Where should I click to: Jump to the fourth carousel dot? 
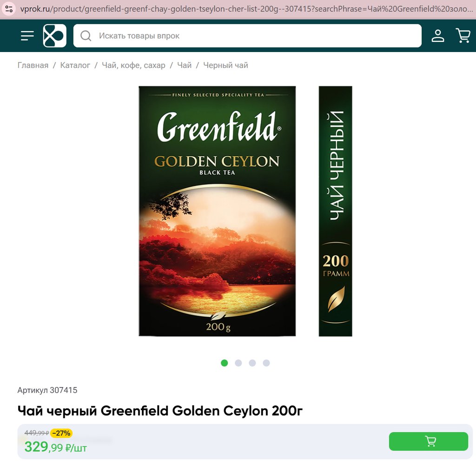click(266, 363)
